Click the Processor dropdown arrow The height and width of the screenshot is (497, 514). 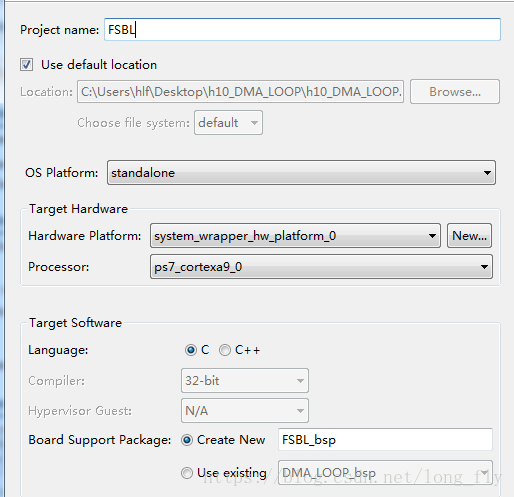(x=484, y=267)
